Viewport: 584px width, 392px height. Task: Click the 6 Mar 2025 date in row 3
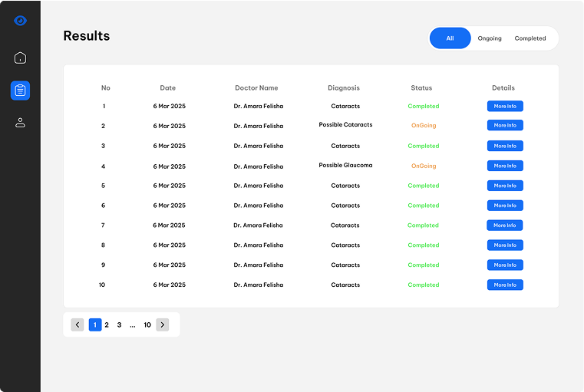169,146
